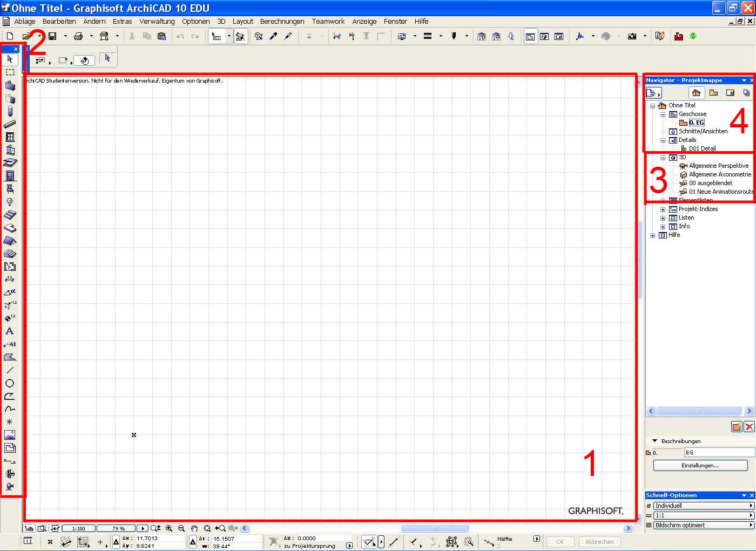The width and height of the screenshot is (756, 551).
Task: Toggle Suspend Groups in the toolbar
Action: coord(240,36)
